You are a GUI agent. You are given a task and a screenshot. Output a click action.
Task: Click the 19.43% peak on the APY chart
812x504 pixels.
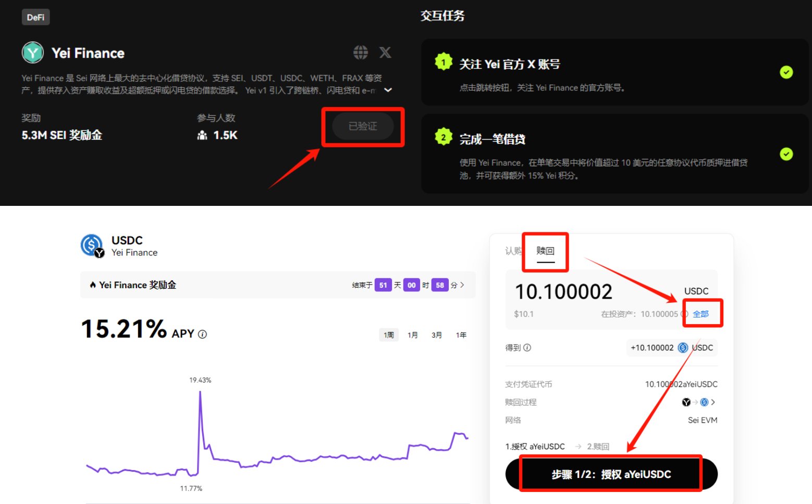pyautogui.click(x=200, y=391)
